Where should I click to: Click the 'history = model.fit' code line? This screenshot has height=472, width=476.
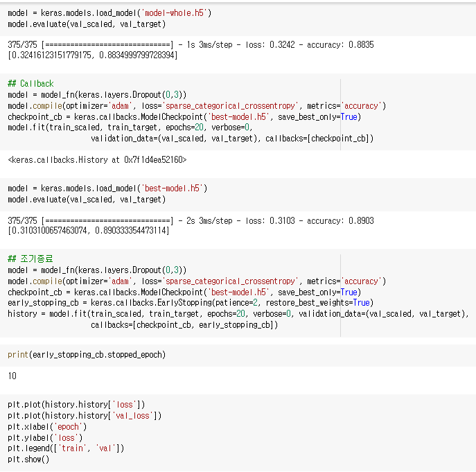(x=238, y=314)
